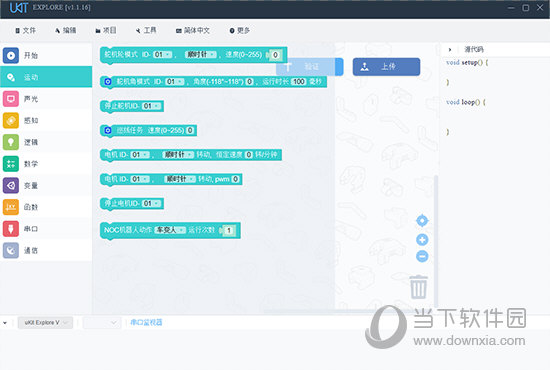Click the 源代码 source code label
The height and width of the screenshot is (370, 550).
(474, 49)
